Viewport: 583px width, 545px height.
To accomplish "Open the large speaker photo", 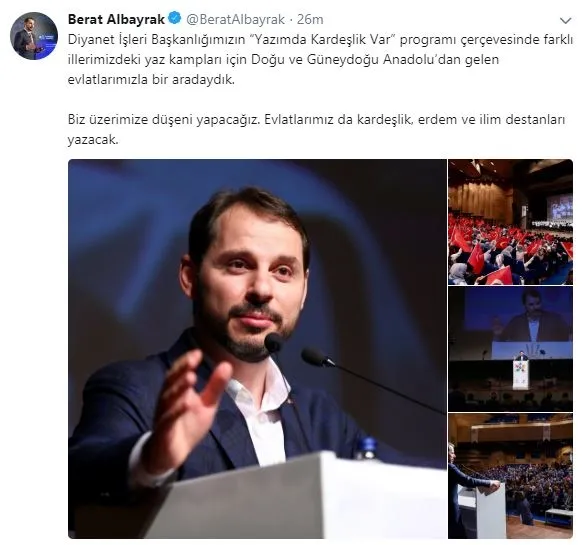I will pos(257,349).
